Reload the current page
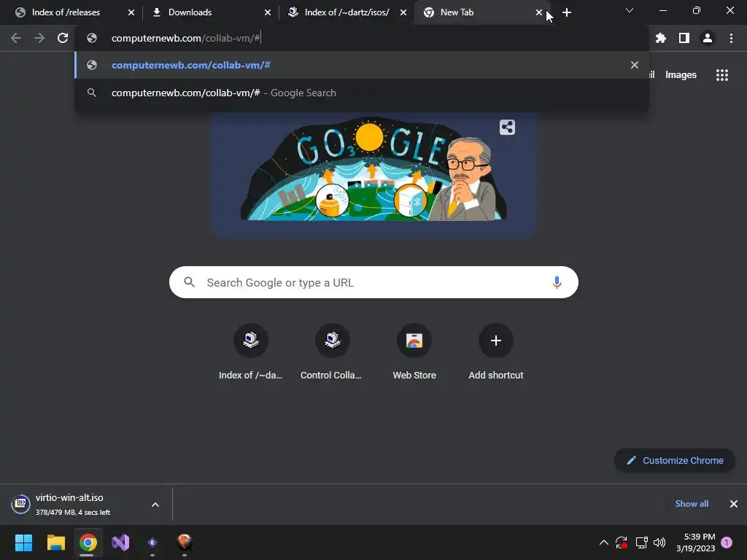The height and width of the screenshot is (560, 747). (x=63, y=38)
